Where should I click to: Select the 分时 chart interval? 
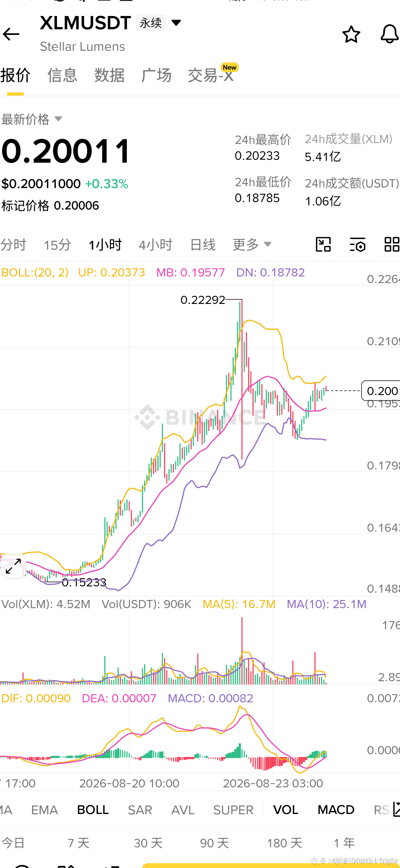(13, 245)
